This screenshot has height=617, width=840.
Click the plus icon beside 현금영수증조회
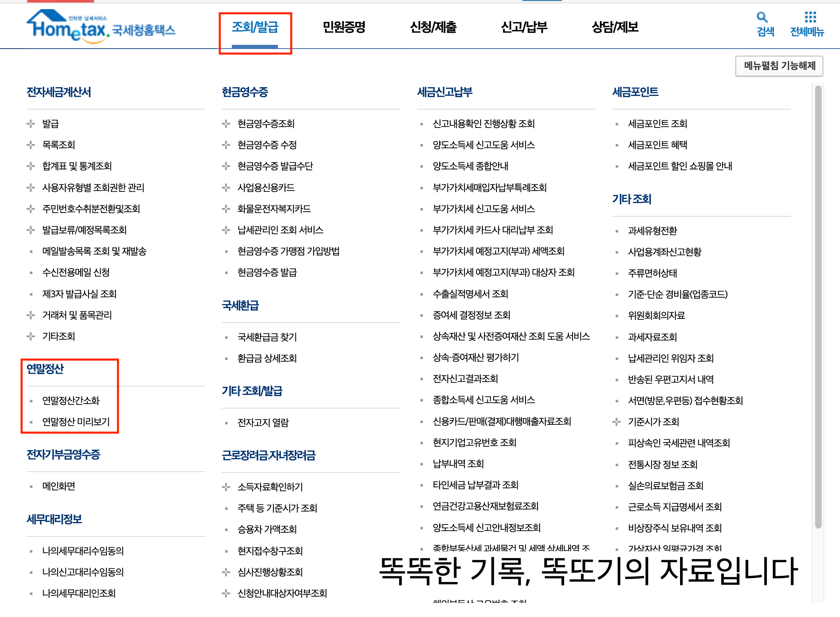click(x=226, y=123)
